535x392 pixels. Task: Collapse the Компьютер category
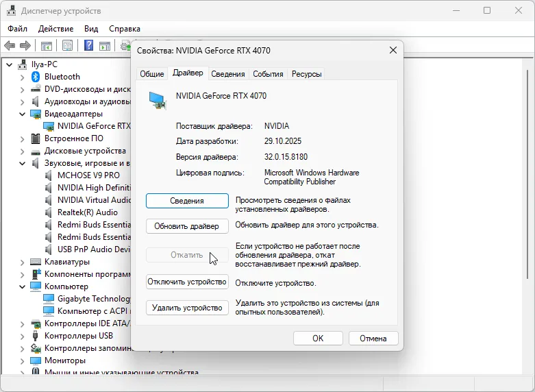point(22,287)
